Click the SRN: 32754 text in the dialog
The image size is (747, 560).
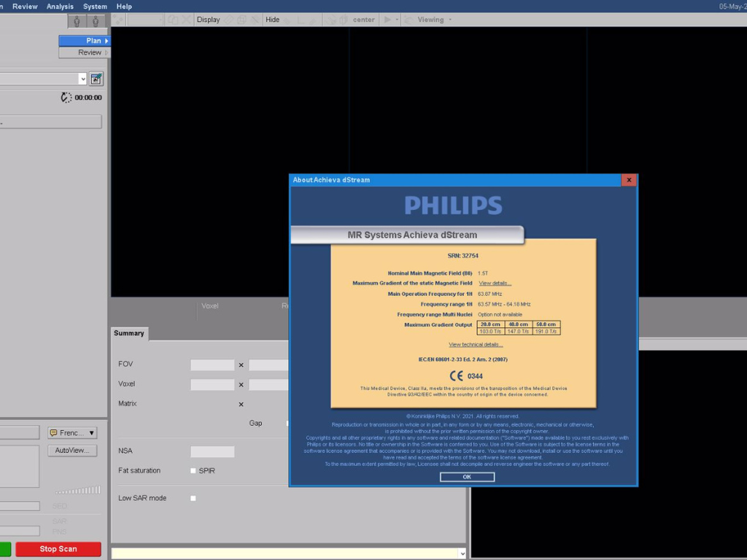[462, 256]
